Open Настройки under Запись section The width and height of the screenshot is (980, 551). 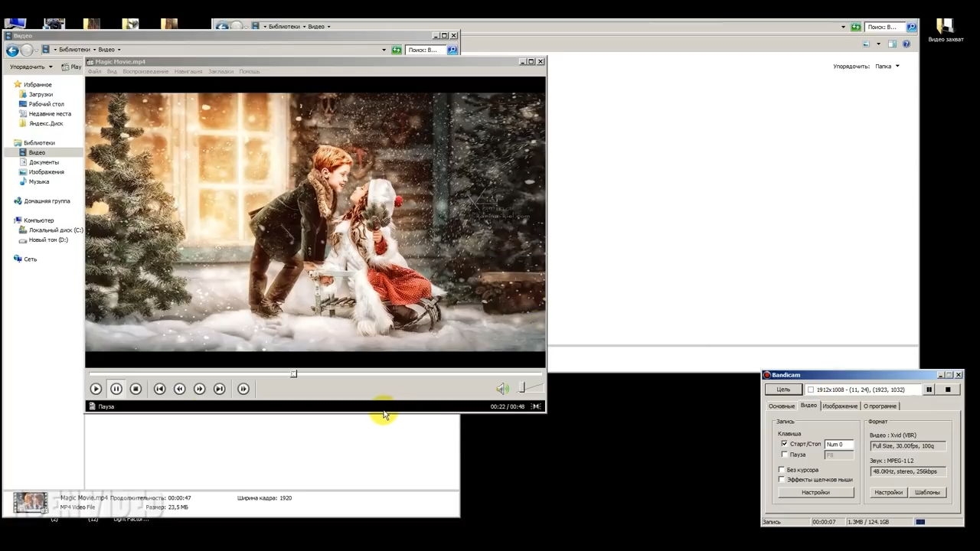pyautogui.click(x=816, y=493)
